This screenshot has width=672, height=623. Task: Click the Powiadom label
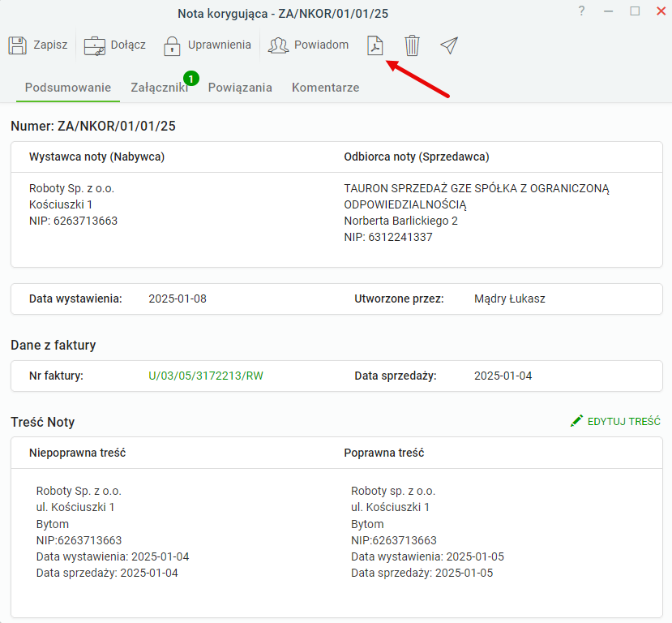pyautogui.click(x=322, y=45)
